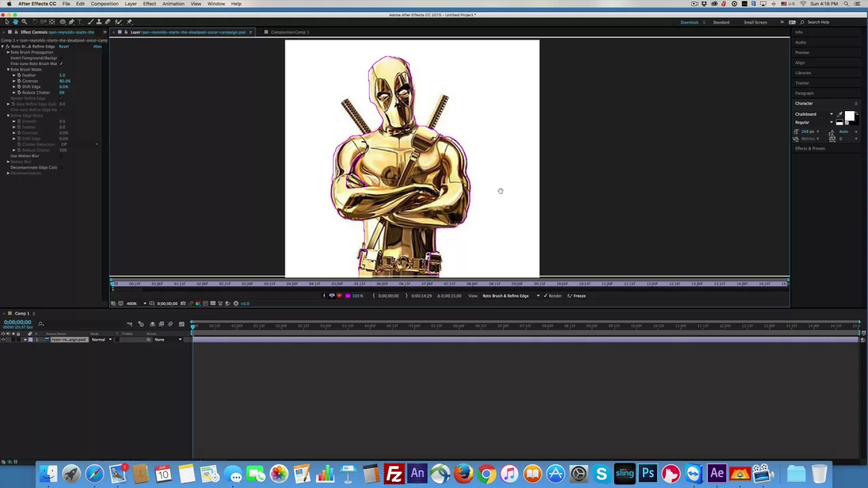The image size is (868, 488).
Task: Select the Eraser tool
Action: tap(107, 22)
